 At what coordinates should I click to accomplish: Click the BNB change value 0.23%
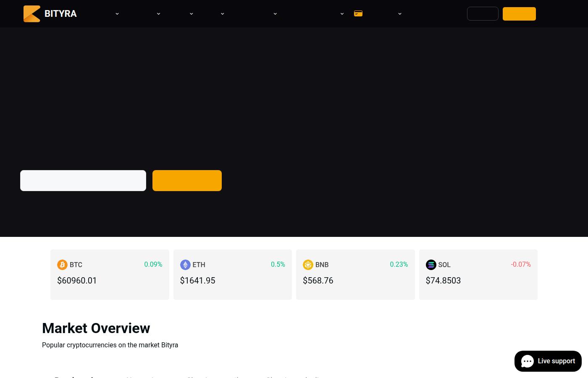[x=399, y=264]
